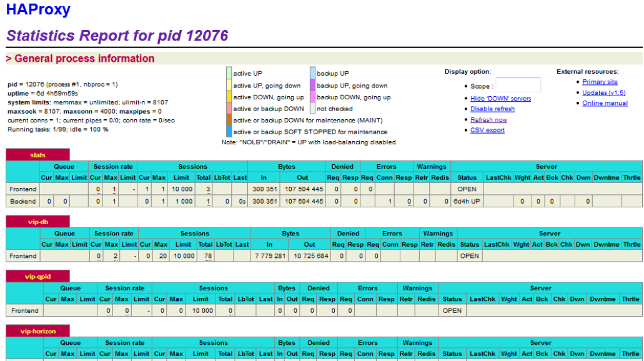
Task: Click not checked color swatch
Action: (312, 109)
